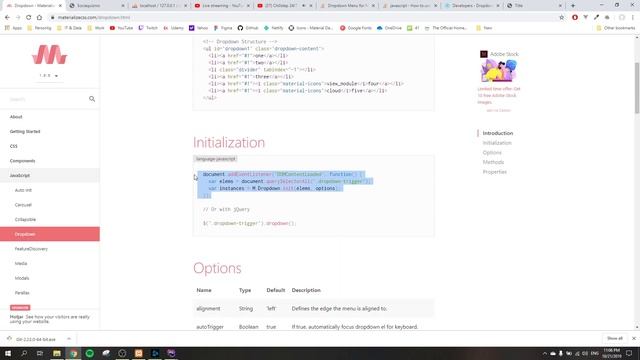Switch to the Dropdown Menu for tab
Screen dimensions: 640x360
coord(348,6)
